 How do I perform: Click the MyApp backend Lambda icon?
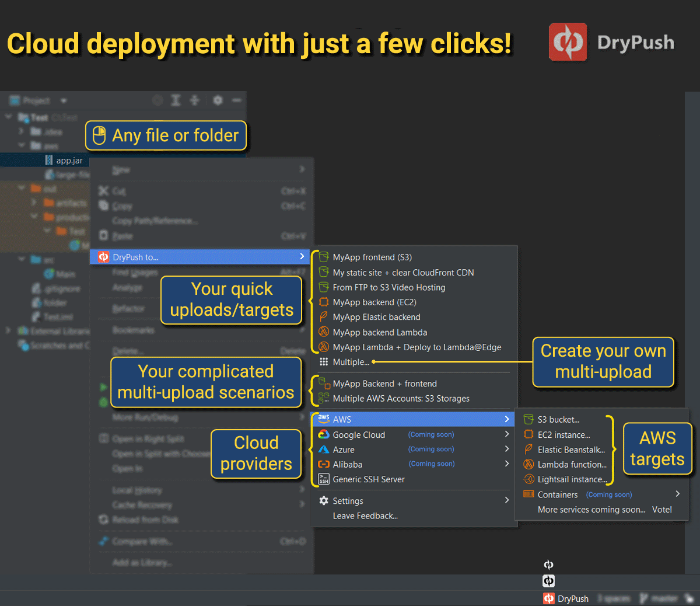[324, 332]
